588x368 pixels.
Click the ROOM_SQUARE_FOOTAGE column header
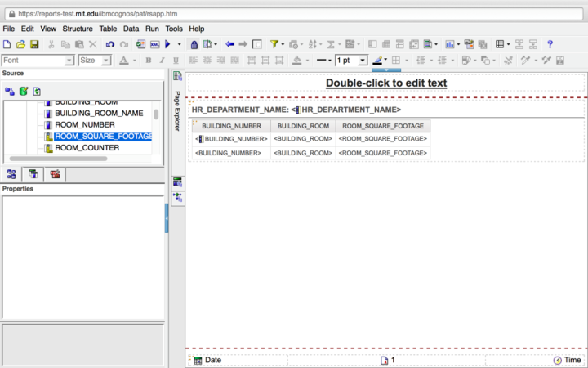pyautogui.click(x=382, y=126)
